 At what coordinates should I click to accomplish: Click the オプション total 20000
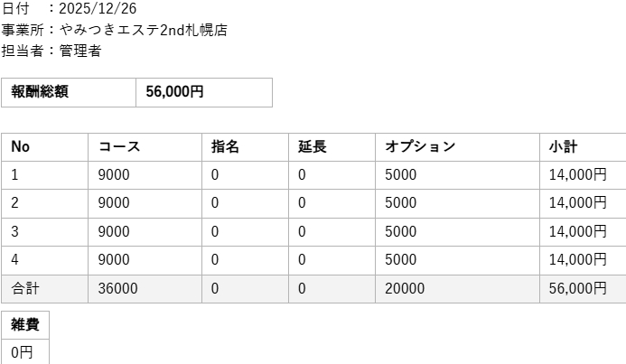(x=405, y=289)
